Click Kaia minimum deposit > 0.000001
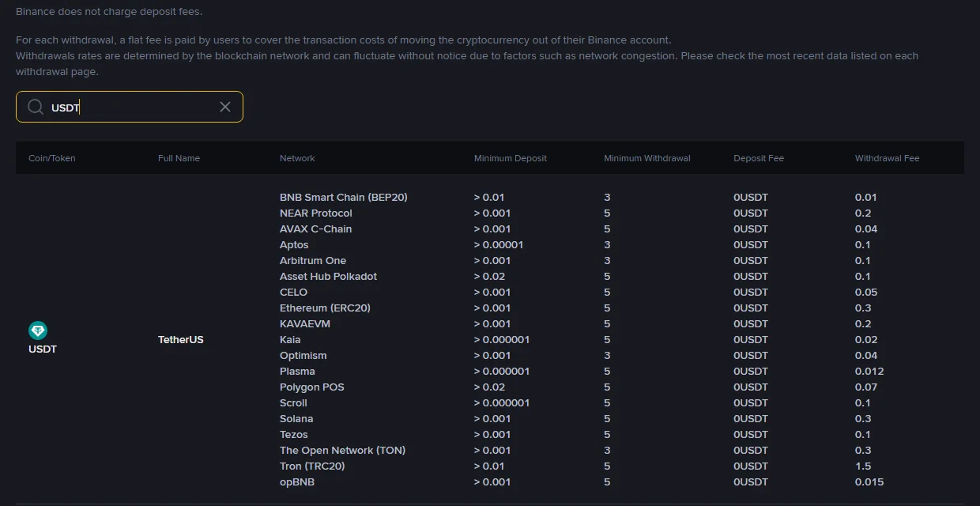The image size is (980, 506). point(502,339)
